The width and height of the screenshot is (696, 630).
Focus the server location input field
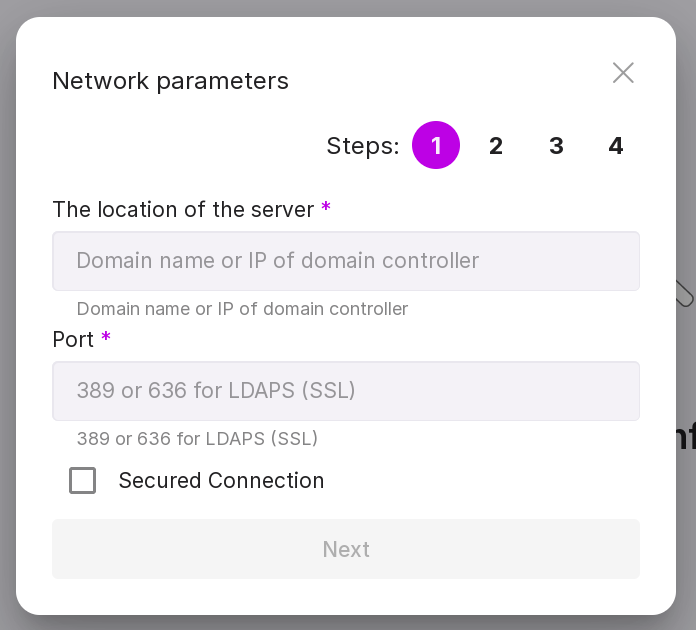(x=346, y=261)
